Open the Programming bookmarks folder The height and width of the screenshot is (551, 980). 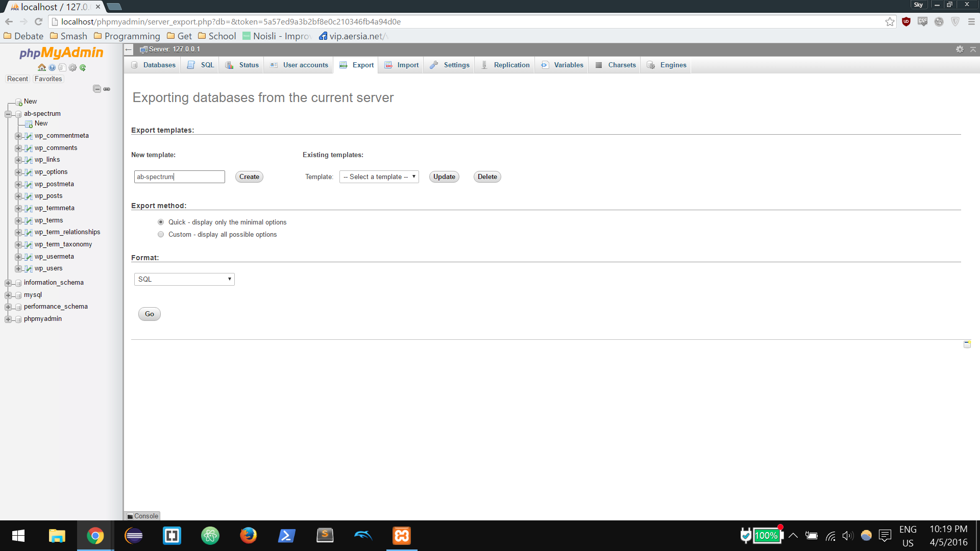click(127, 36)
